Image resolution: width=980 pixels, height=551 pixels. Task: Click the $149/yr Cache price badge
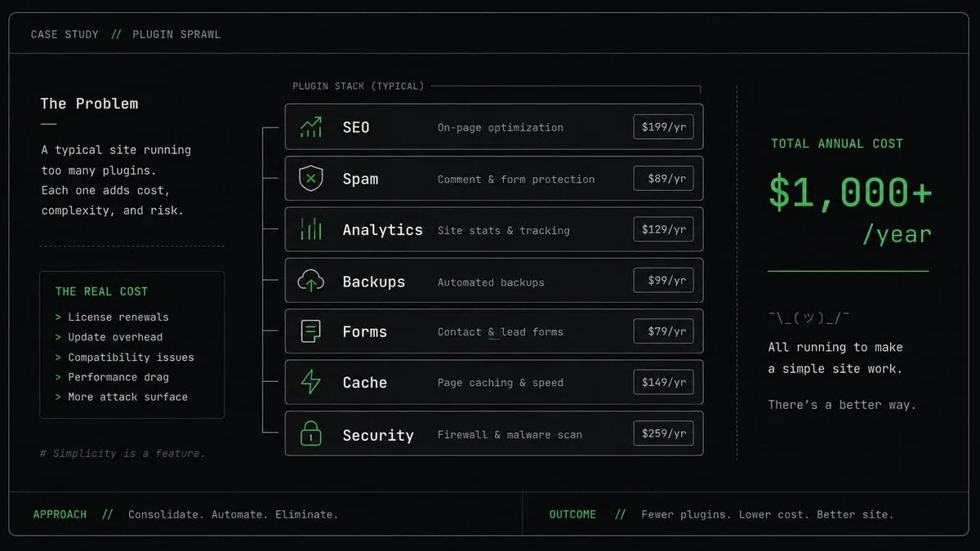click(663, 382)
